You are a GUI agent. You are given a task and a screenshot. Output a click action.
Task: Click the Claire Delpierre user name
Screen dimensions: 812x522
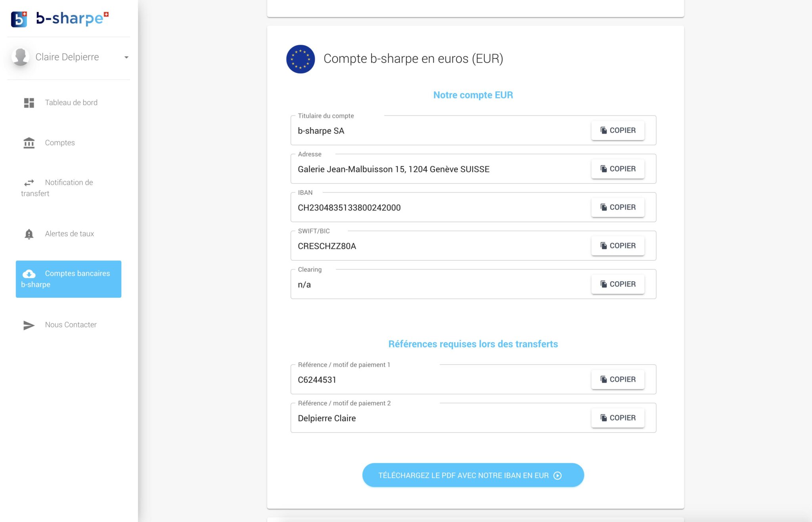point(67,57)
